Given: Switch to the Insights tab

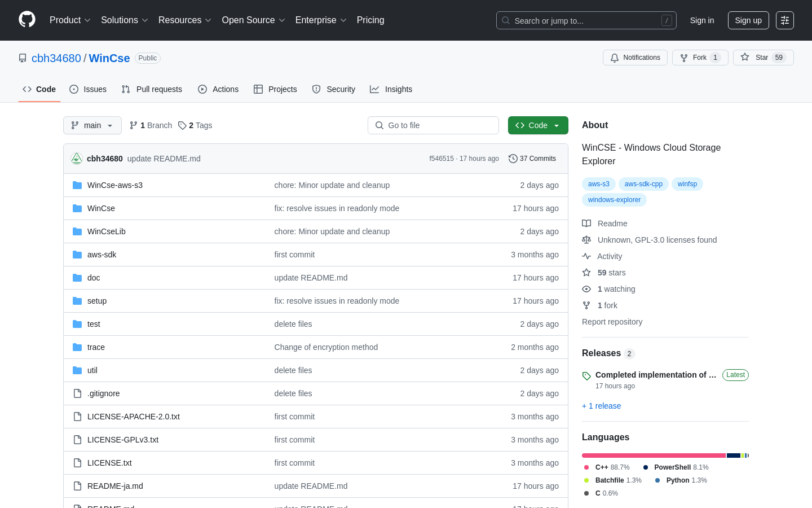Looking at the screenshot, I should coord(391,89).
